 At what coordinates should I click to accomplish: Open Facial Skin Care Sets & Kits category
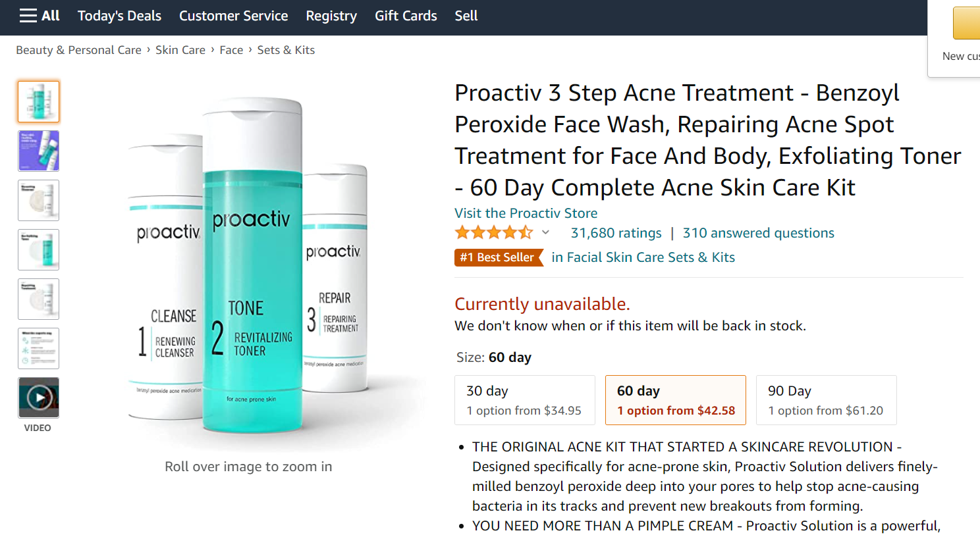click(643, 257)
